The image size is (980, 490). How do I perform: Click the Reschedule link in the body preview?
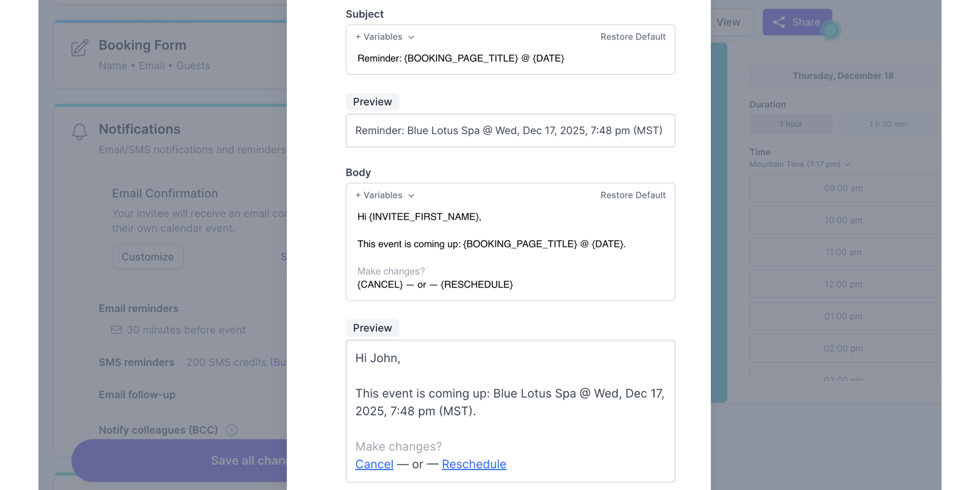(474, 464)
